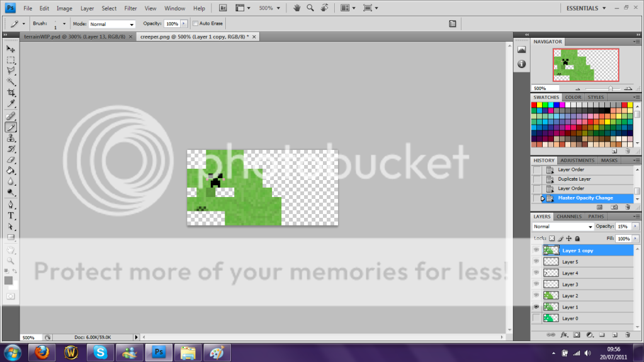Viewport: 644px width, 362px height.
Task: Select the Hand tool in toolbox
Action: pyautogui.click(x=11, y=250)
